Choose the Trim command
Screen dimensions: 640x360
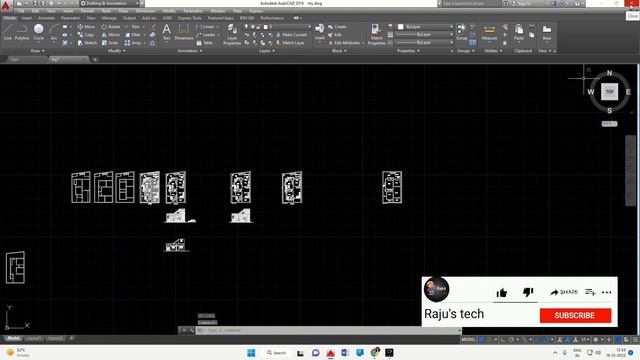133,27
